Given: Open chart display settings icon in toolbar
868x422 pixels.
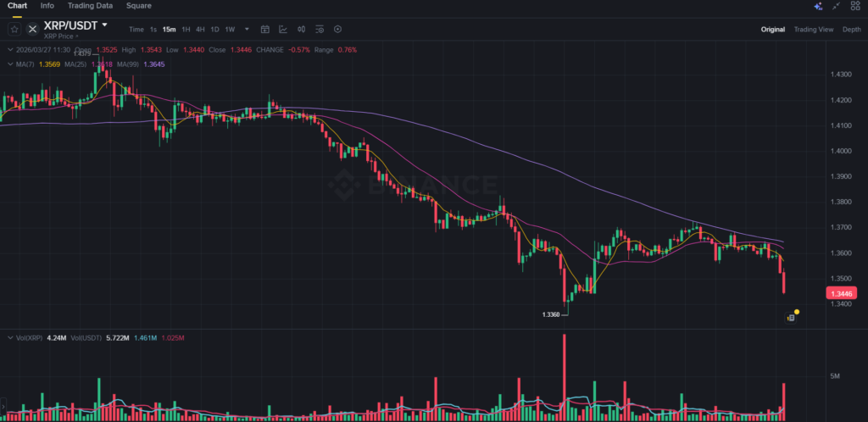Looking at the screenshot, I should [x=320, y=30].
